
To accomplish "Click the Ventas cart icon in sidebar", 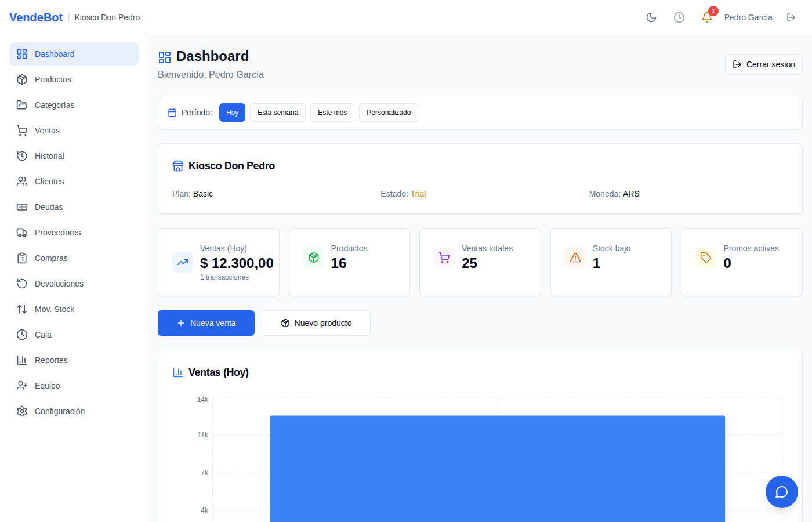I will [22, 130].
